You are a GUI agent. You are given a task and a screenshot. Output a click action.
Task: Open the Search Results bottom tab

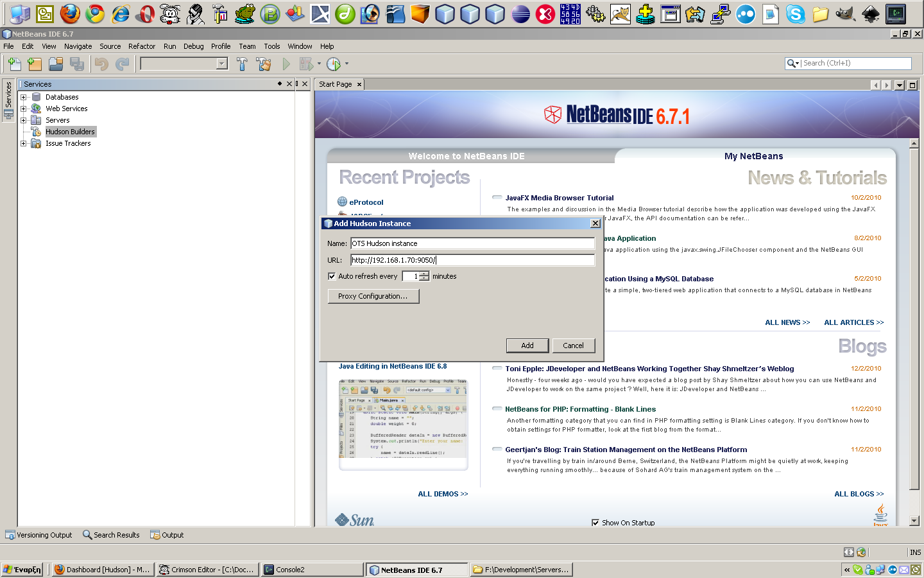point(111,535)
